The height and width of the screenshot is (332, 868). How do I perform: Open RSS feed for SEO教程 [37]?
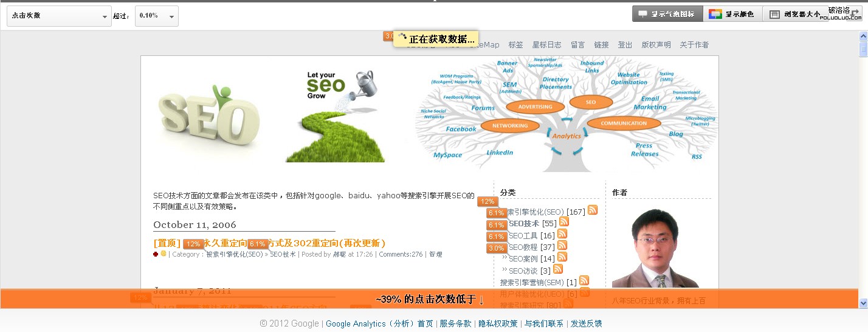click(x=562, y=246)
